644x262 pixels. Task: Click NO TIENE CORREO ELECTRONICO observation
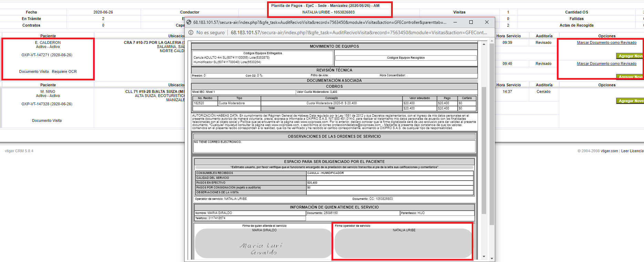tap(217, 142)
